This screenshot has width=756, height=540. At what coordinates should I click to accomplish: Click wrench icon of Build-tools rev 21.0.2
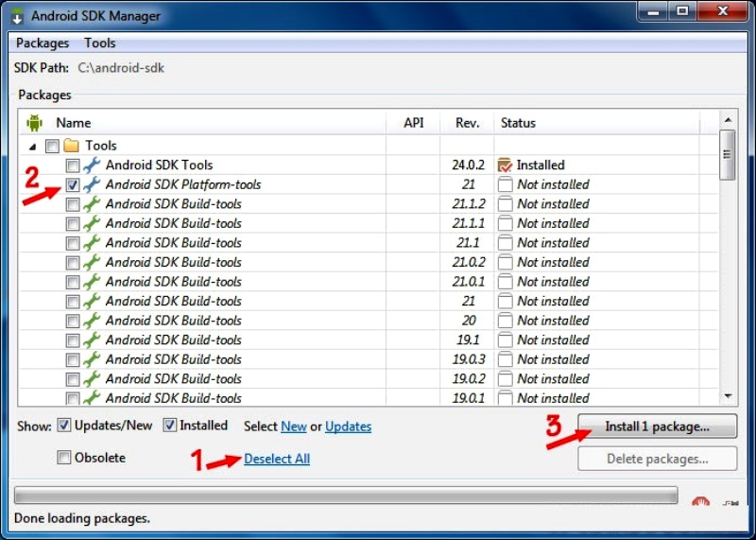tap(92, 262)
